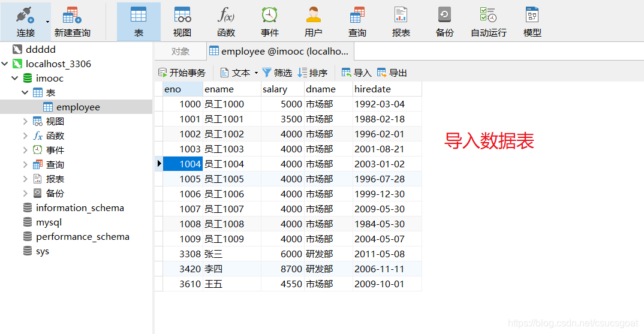Click the salary column header
This screenshot has width=644, height=334.
click(282, 89)
